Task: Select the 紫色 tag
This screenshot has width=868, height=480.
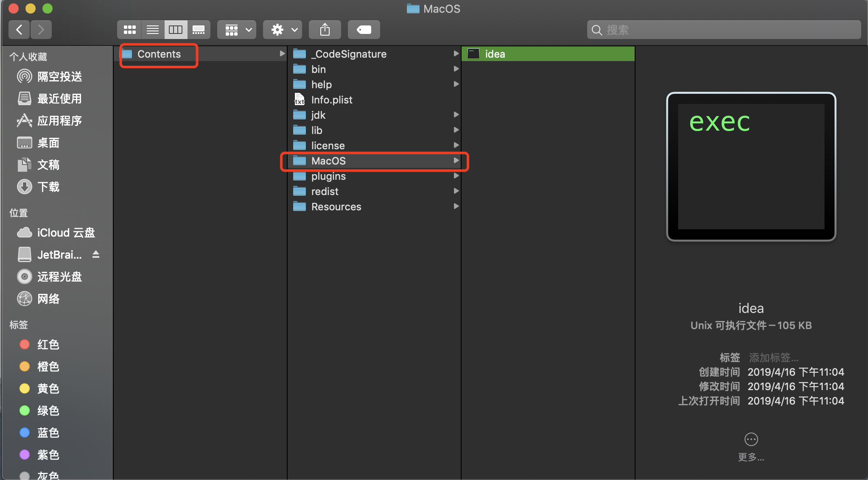Action: [39, 455]
